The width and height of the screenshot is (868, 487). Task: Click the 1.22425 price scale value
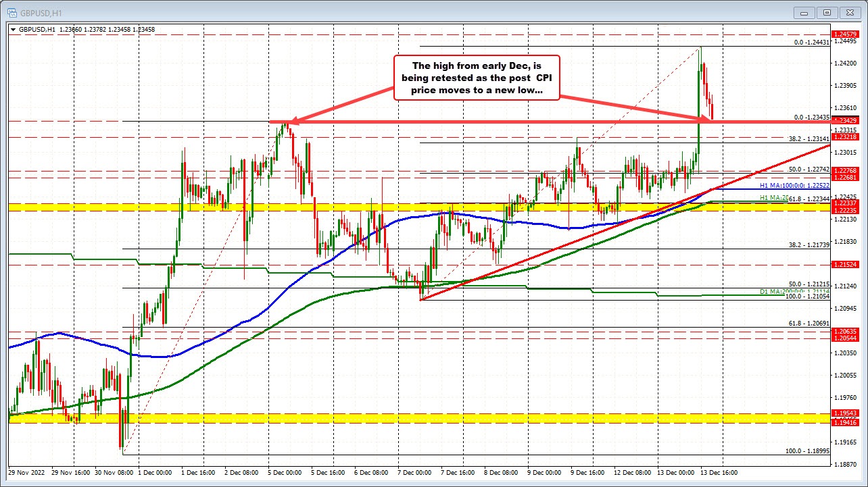pyautogui.click(x=846, y=197)
